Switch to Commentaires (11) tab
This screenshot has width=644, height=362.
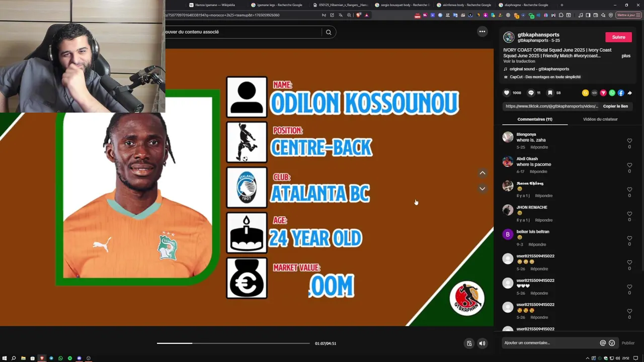pyautogui.click(x=535, y=119)
